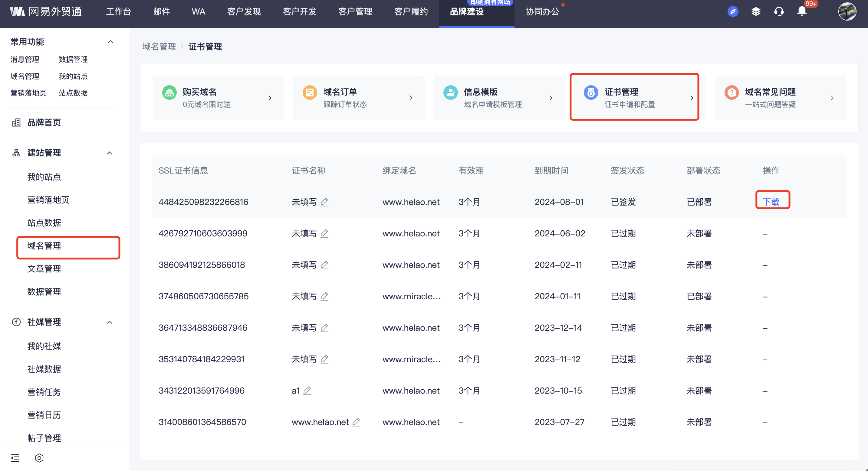Click the layers stack icon in header
868x471 pixels.
tap(756, 11)
